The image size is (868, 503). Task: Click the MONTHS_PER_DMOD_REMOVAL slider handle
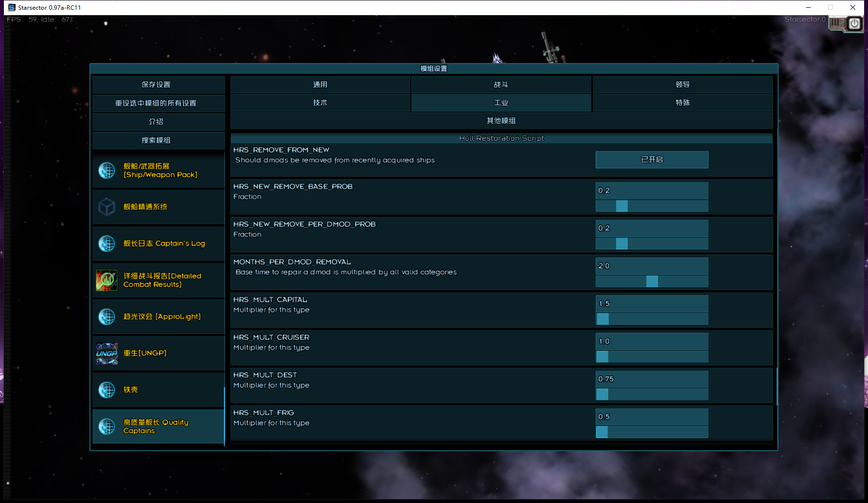(x=652, y=281)
